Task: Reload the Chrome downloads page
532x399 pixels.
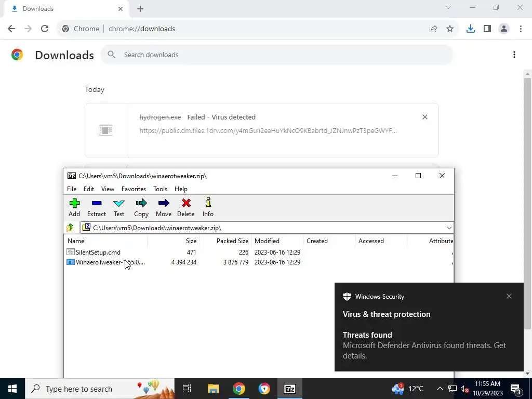Action: click(x=45, y=29)
